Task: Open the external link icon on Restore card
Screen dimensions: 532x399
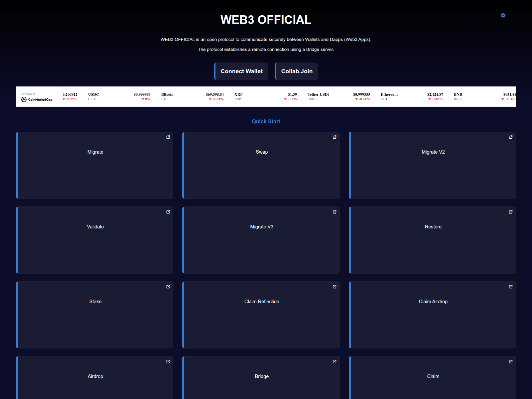Action: tap(510, 212)
